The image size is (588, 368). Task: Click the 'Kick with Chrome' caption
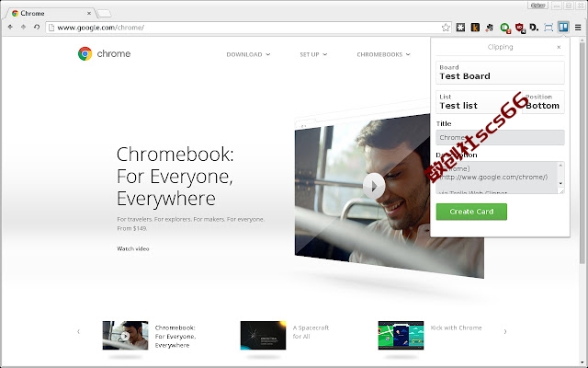pos(456,328)
